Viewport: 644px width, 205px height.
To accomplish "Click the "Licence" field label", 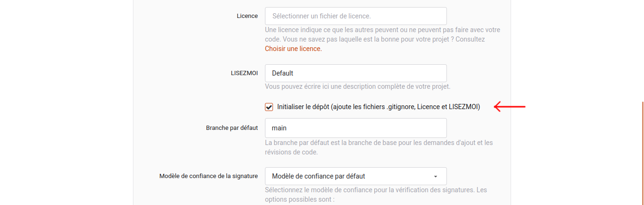I will [x=247, y=16].
